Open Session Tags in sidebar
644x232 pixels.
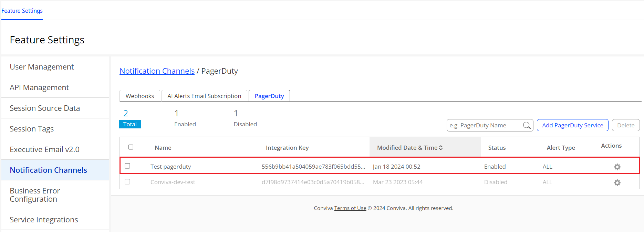(32, 129)
